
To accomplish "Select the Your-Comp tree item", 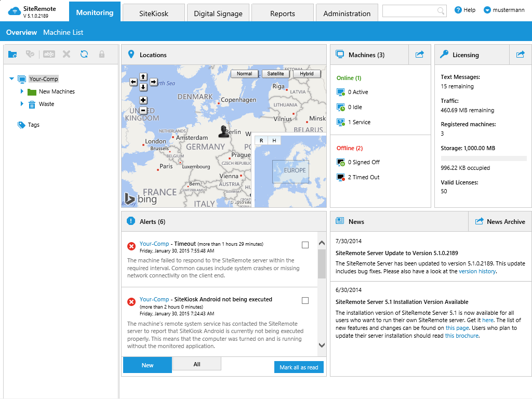I will tap(44, 79).
